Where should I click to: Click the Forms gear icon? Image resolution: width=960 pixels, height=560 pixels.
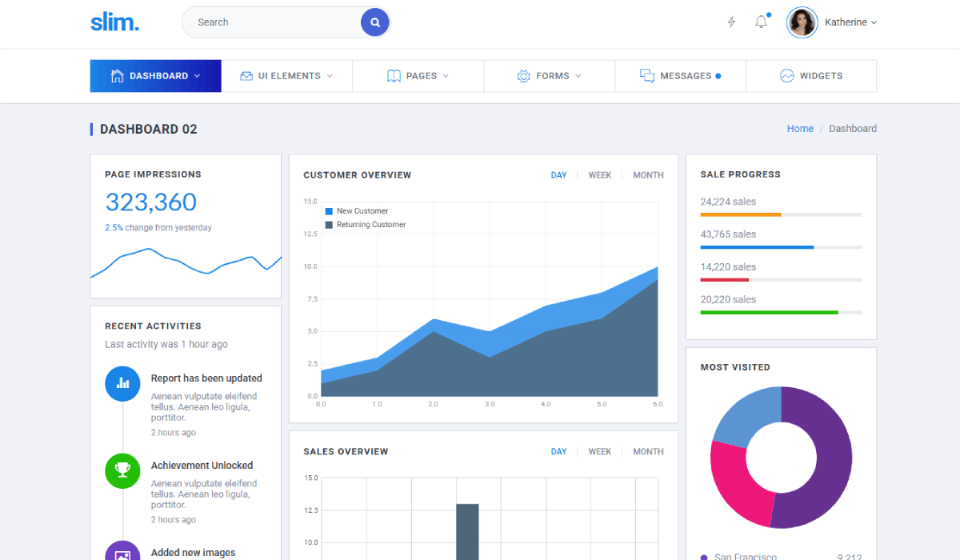click(524, 76)
